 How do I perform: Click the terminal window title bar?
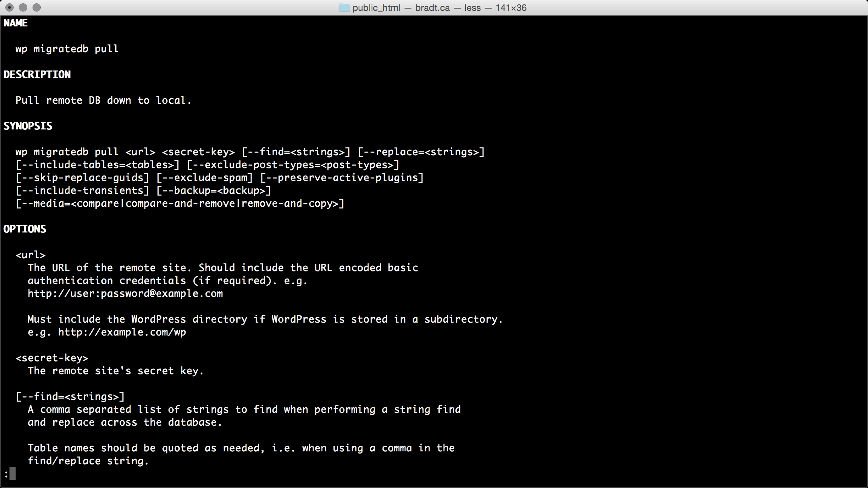point(434,7)
